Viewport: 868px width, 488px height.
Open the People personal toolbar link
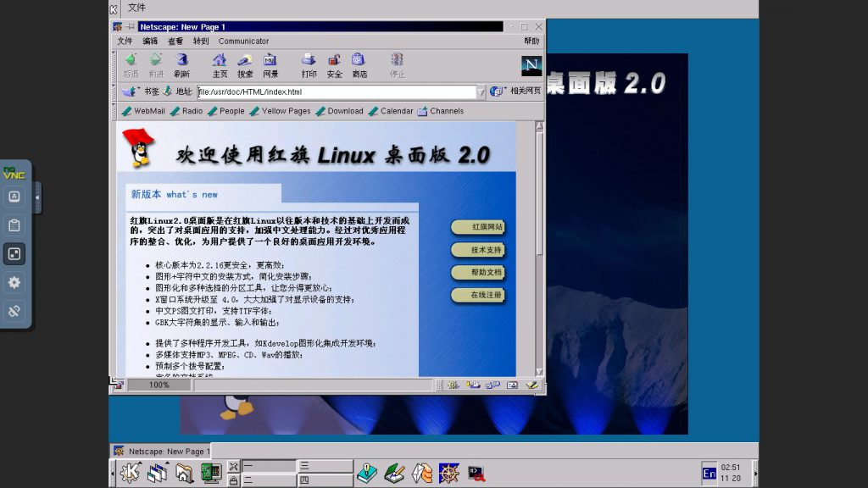(225, 111)
